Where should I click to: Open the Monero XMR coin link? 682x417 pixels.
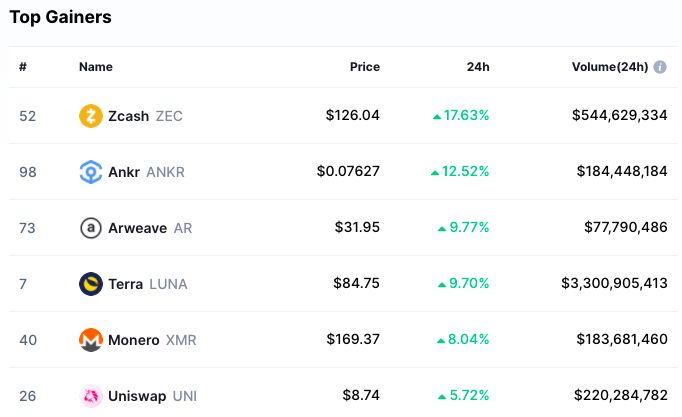coord(152,340)
